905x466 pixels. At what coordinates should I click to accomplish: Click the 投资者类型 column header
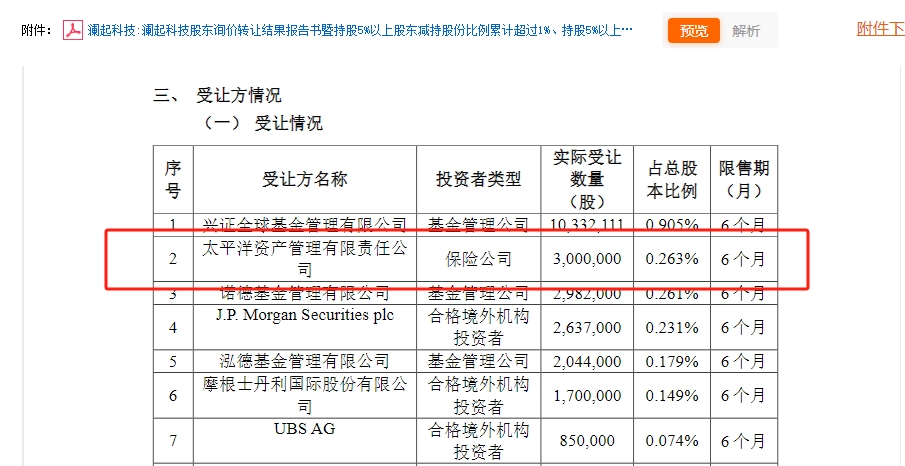click(478, 180)
